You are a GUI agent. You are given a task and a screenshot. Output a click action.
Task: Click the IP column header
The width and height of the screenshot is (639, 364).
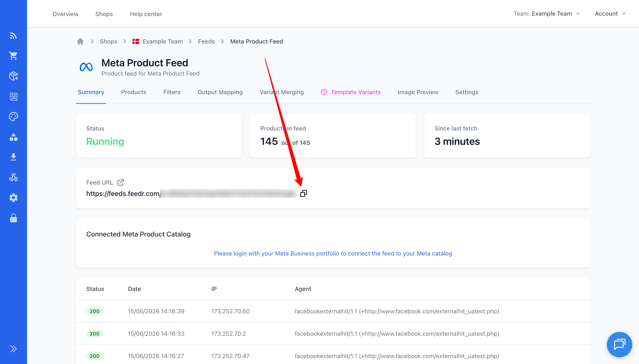click(x=214, y=289)
